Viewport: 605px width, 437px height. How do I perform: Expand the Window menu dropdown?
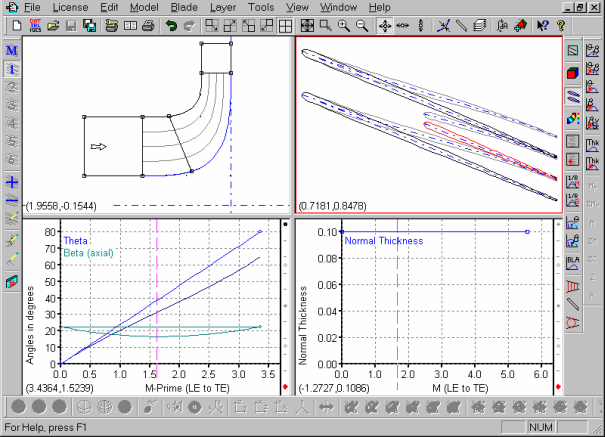point(337,7)
